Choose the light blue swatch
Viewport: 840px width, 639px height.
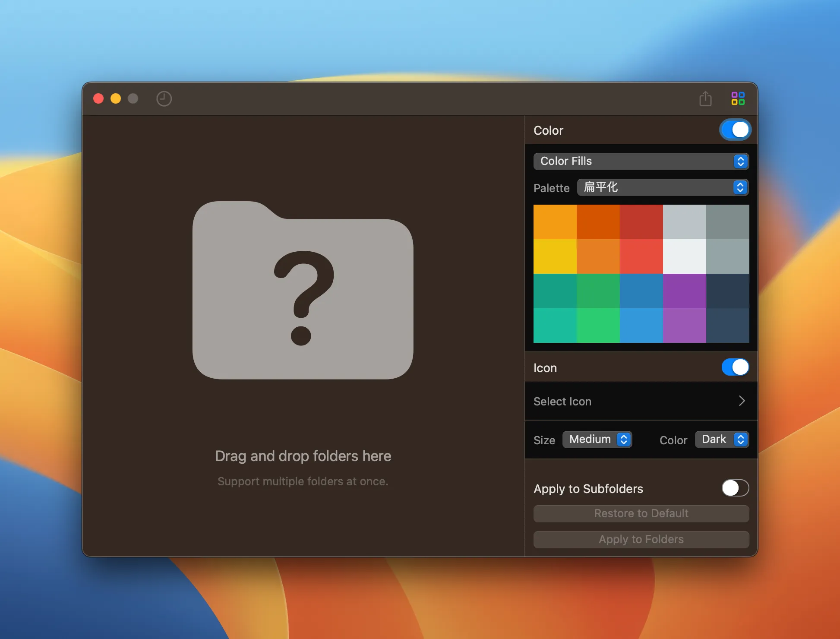coord(641,326)
